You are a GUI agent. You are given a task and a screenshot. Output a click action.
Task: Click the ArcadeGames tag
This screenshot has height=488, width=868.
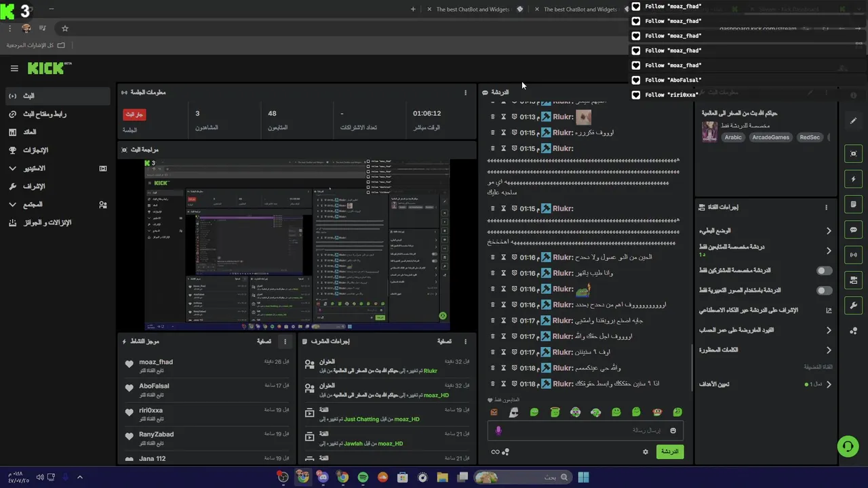[x=770, y=138]
